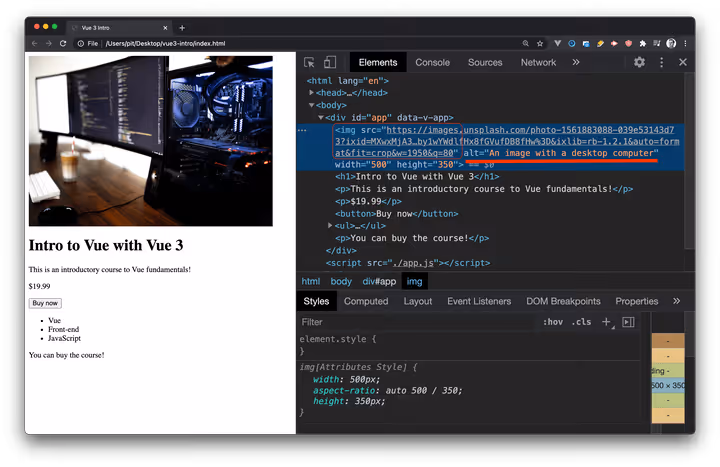Switch to the Network tab
720x467 pixels.
pos(538,62)
